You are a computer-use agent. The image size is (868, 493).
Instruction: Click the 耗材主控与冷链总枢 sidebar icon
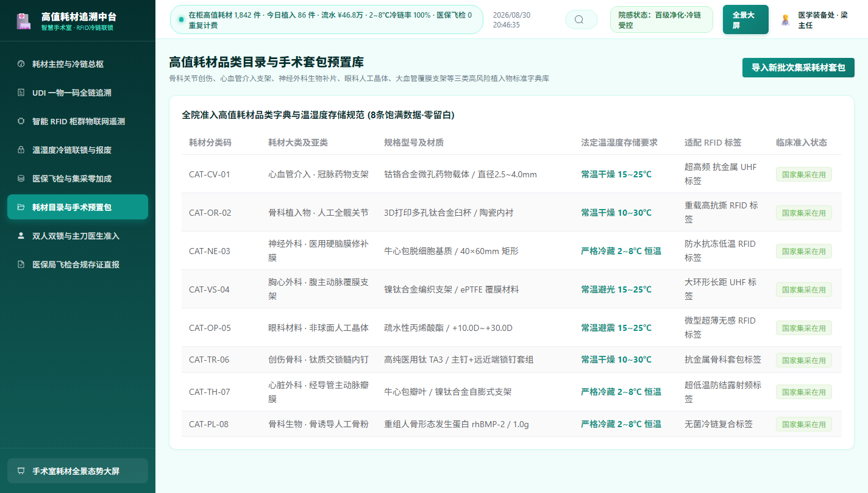pyautogui.click(x=21, y=64)
